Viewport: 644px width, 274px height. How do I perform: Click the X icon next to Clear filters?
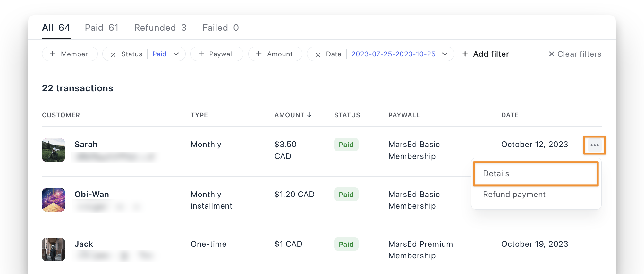pos(551,54)
